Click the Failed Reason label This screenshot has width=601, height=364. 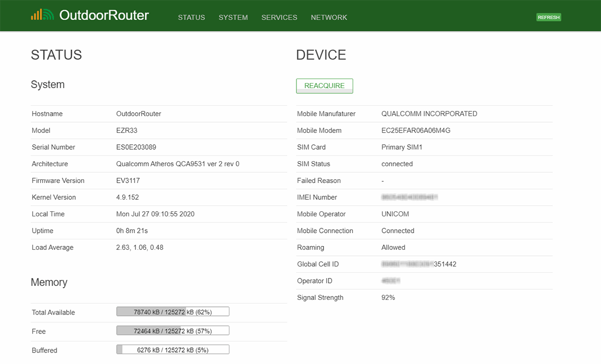(319, 180)
